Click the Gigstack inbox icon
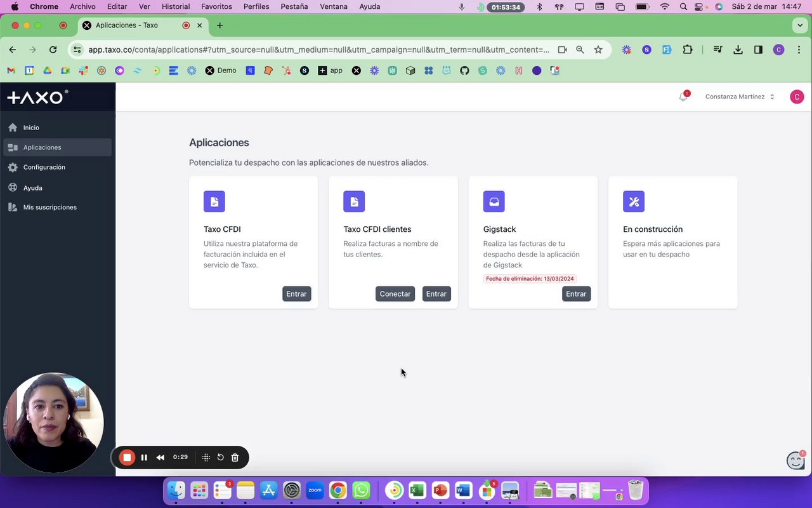The image size is (812, 508). (494, 201)
